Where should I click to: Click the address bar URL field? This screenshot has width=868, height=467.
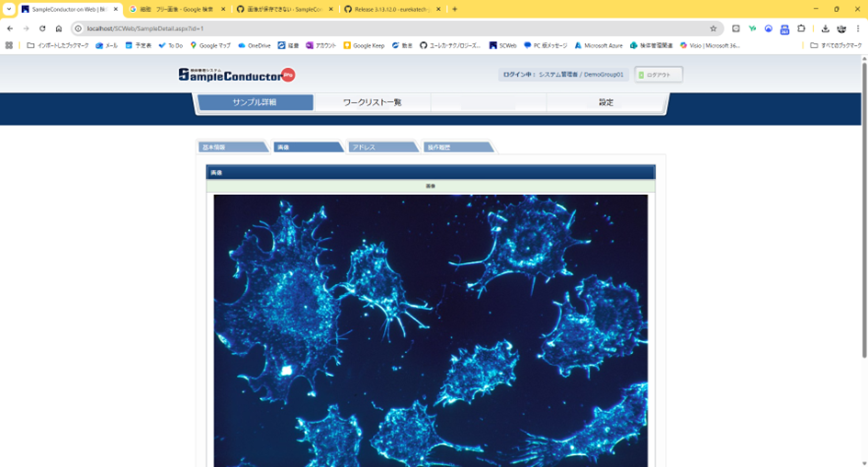tap(367, 28)
